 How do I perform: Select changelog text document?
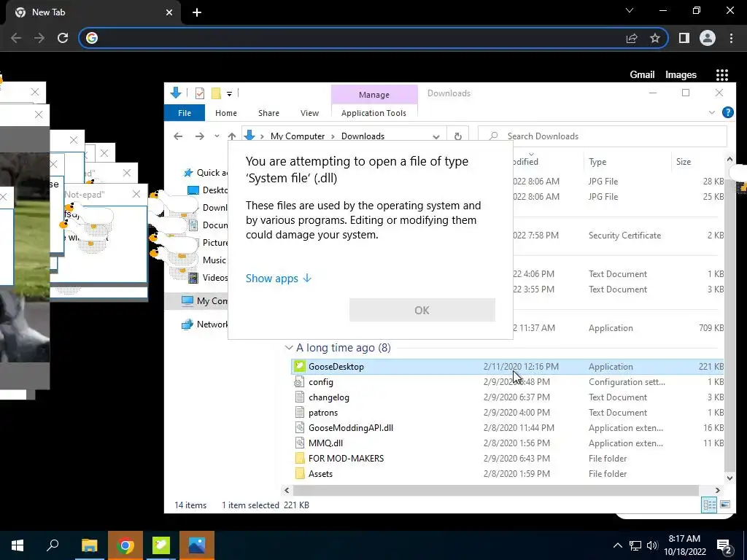pos(508,397)
